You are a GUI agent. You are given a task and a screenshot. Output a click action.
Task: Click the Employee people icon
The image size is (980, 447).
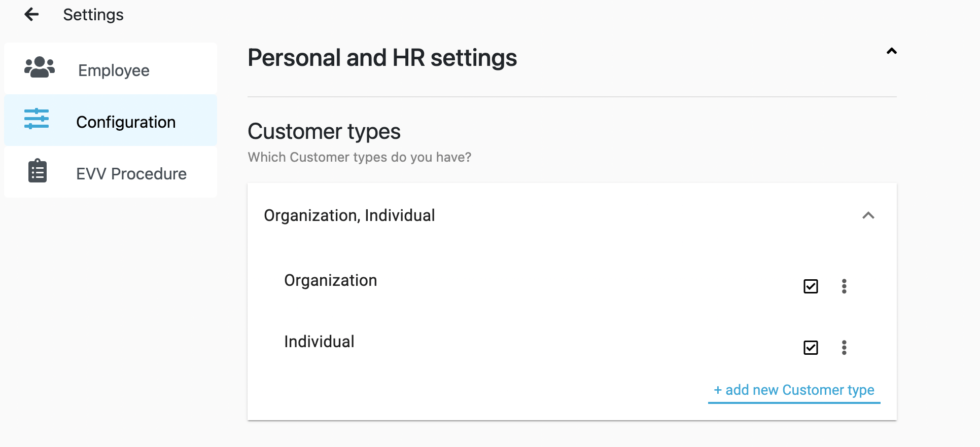click(x=39, y=67)
